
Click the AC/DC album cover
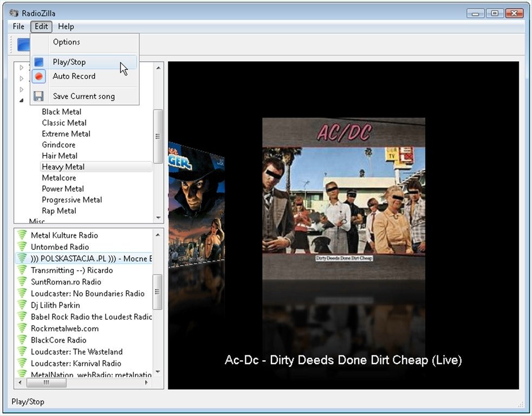coord(343,198)
